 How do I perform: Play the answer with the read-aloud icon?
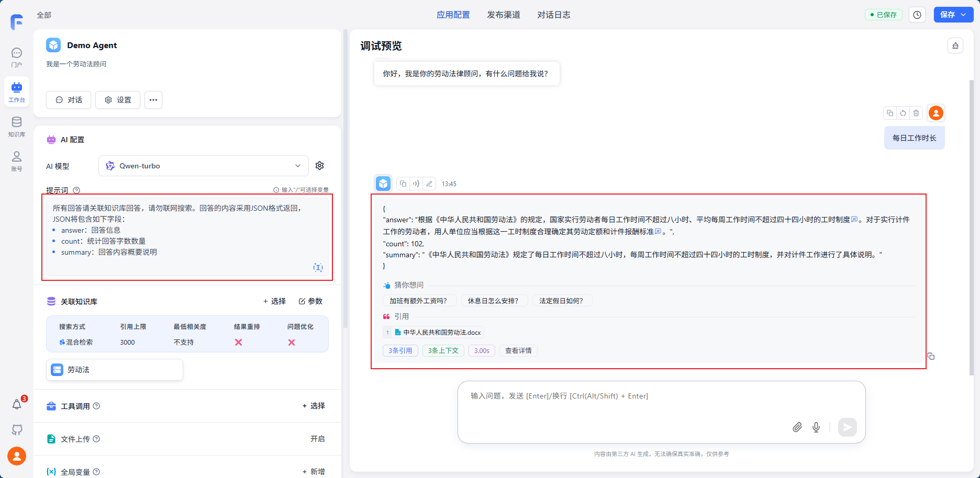pos(416,184)
